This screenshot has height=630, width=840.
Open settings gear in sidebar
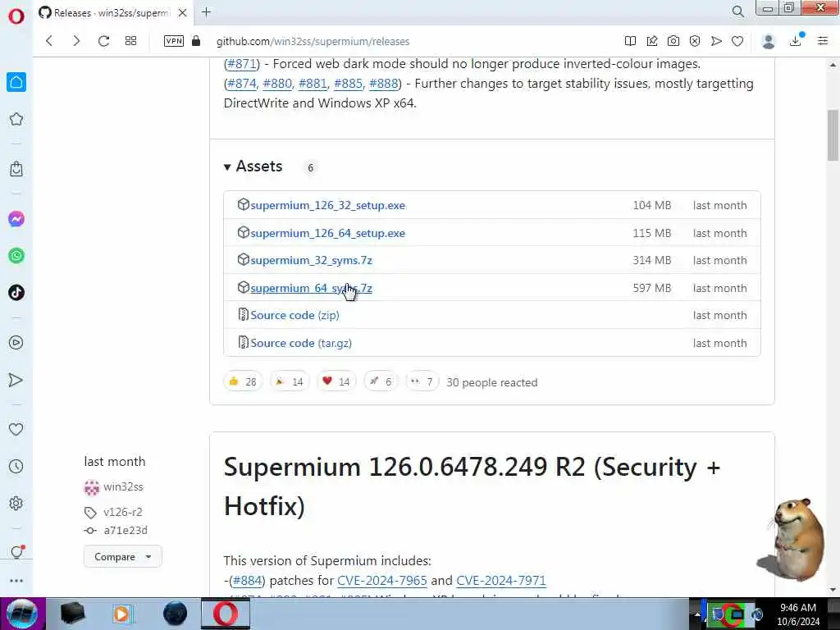coord(16,503)
